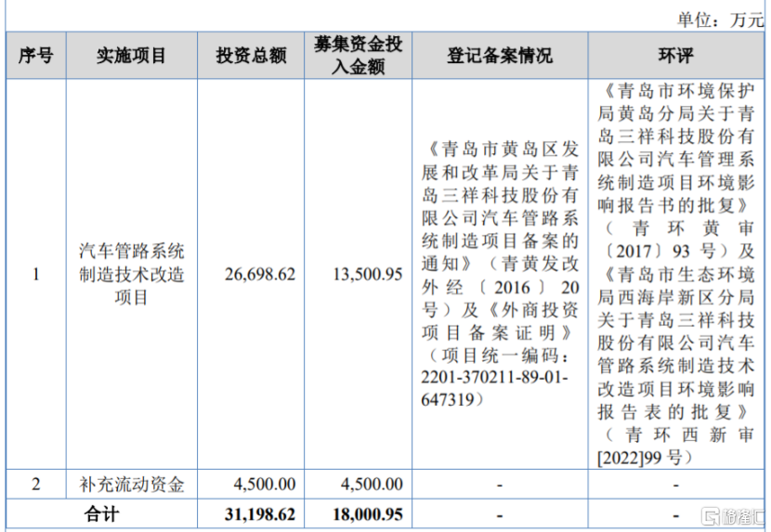Click the 外经〔2016〕20 text line
The width and height of the screenshot is (771, 532).
pos(500,287)
